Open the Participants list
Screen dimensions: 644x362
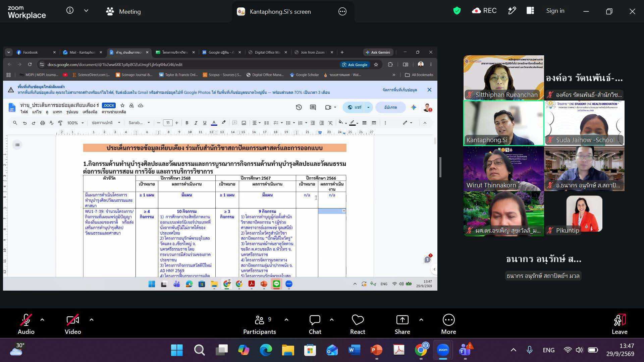coord(260,324)
